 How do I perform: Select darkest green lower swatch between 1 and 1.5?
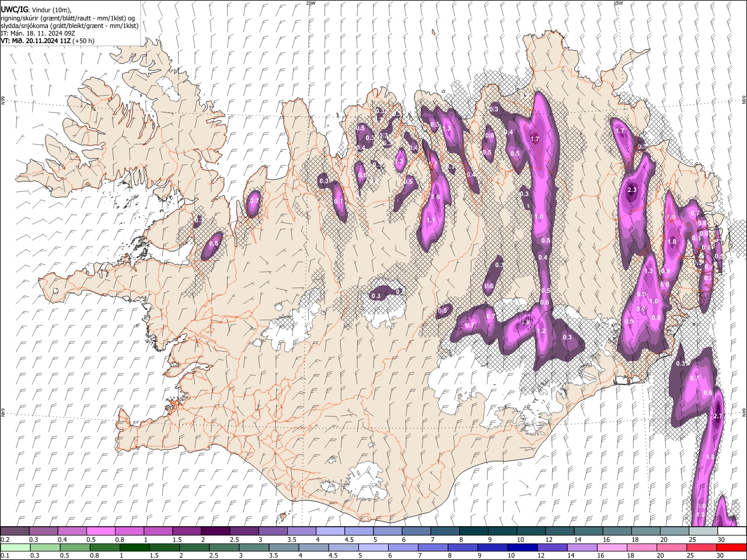tap(135, 548)
